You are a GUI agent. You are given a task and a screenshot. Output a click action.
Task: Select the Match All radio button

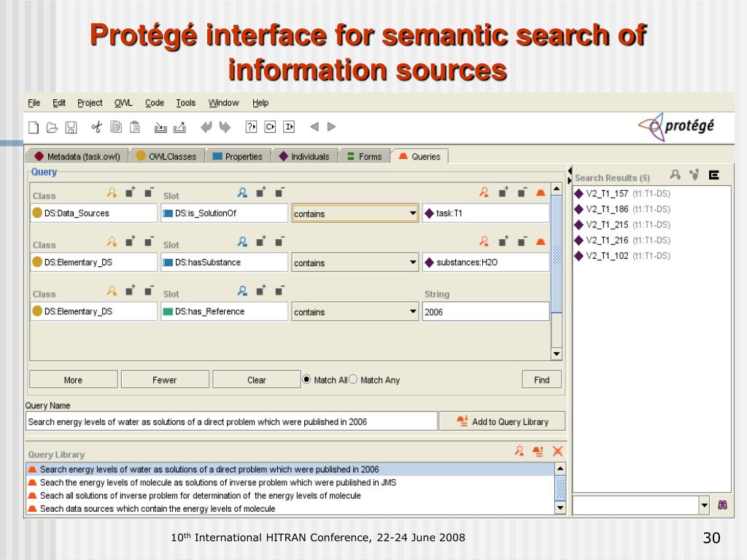[307, 379]
